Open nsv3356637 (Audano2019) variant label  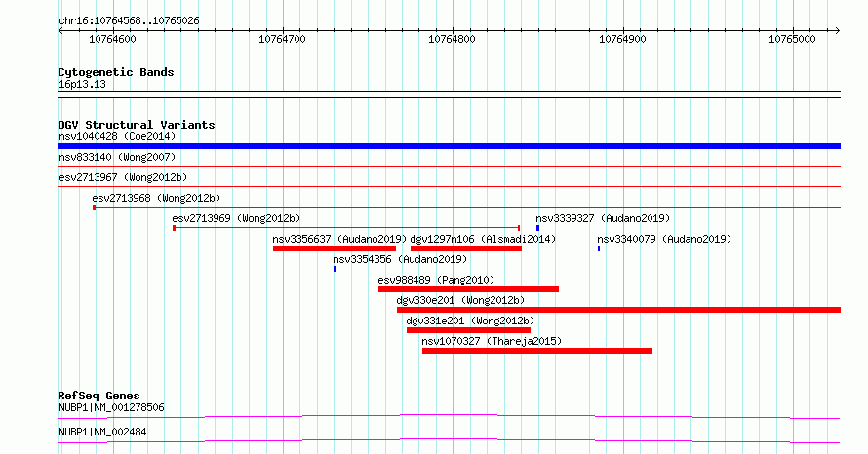340,239
